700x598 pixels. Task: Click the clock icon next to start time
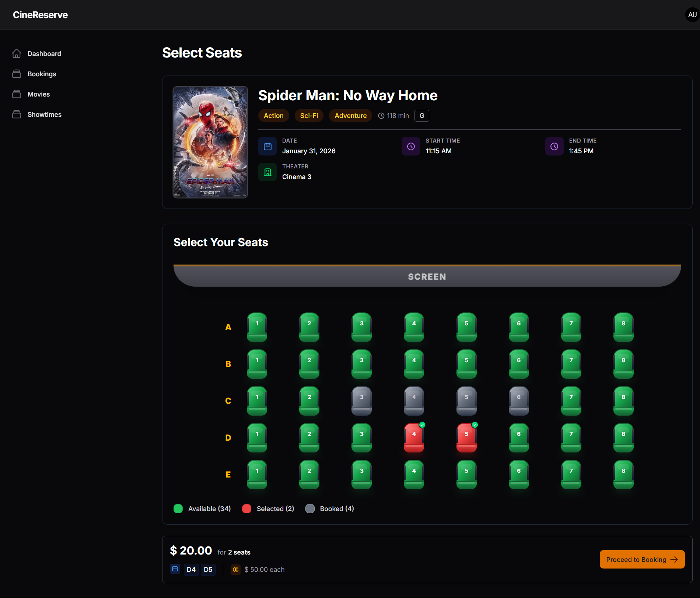click(x=410, y=146)
